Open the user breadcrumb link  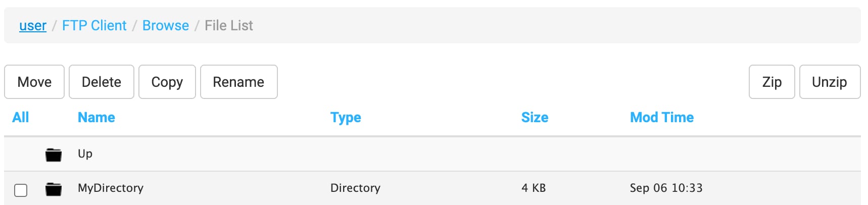coord(33,26)
